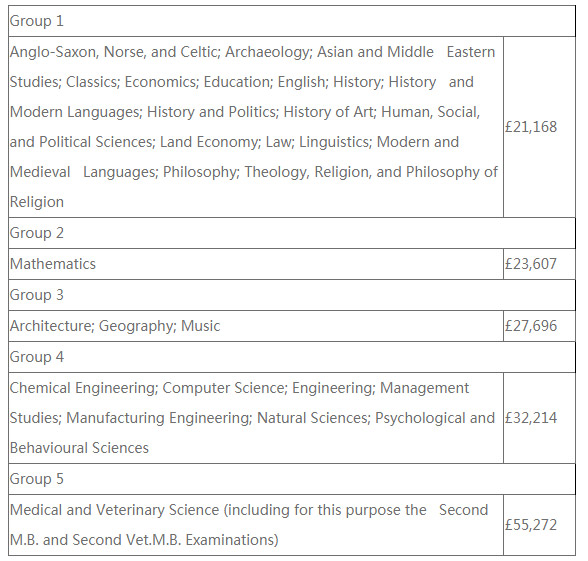Click the £32,214 fee amount
This screenshot has height=561, width=588.
point(531,418)
